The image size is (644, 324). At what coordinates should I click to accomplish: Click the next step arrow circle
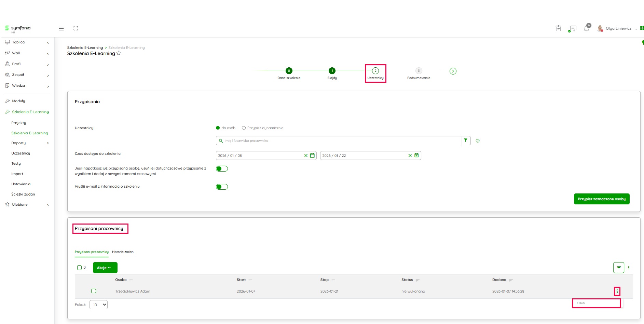[x=453, y=71]
